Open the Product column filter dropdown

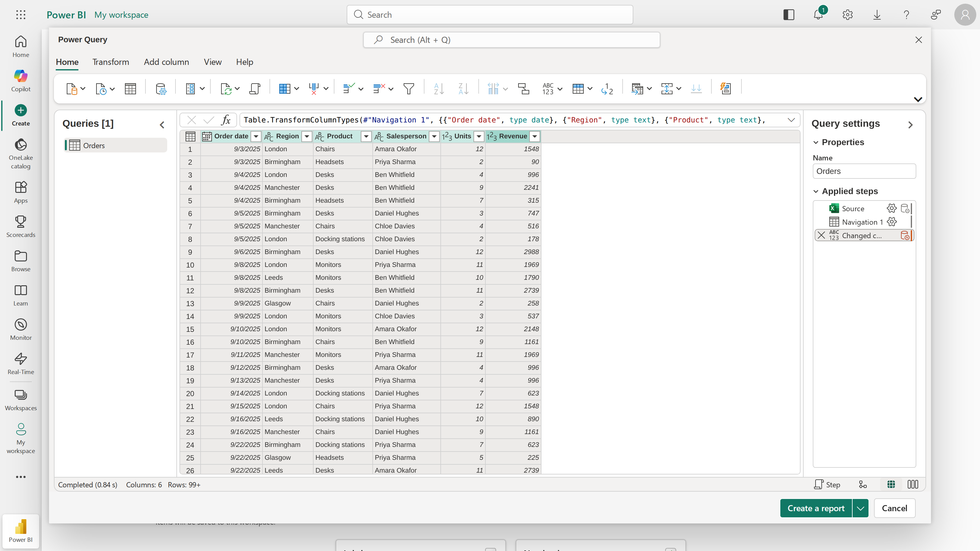[x=366, y=137]
